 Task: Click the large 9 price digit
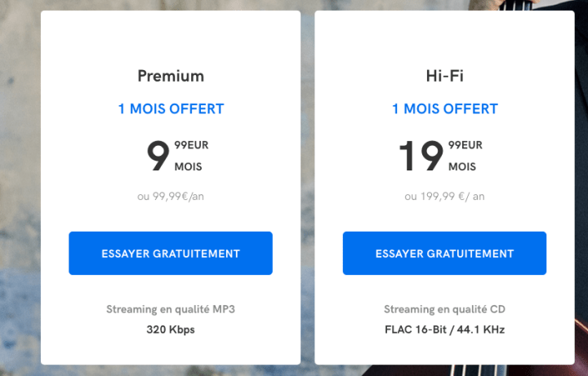click(x=157, y=157)
